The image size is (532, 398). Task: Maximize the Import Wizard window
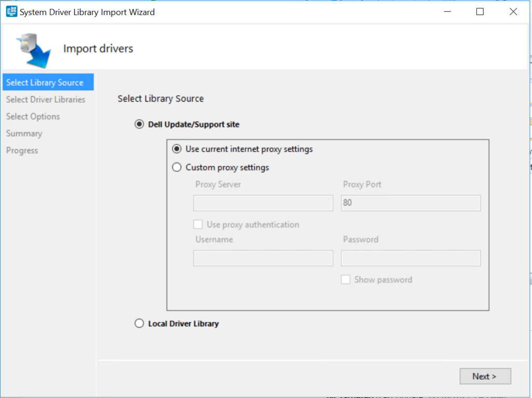pos(480,11)
